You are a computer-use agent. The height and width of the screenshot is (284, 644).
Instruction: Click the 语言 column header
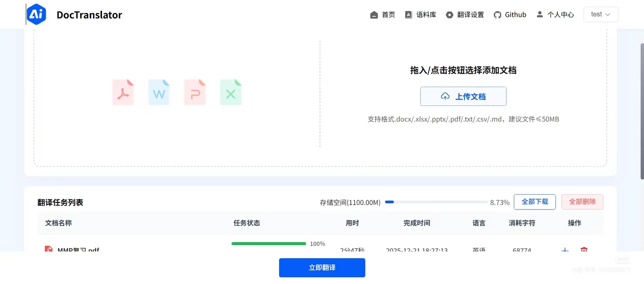point(479,223)
